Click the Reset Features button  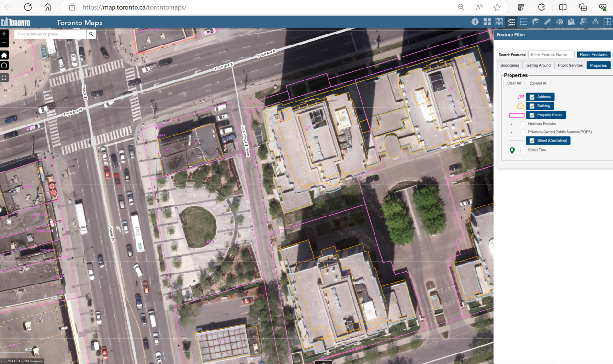tap(593, 55)
